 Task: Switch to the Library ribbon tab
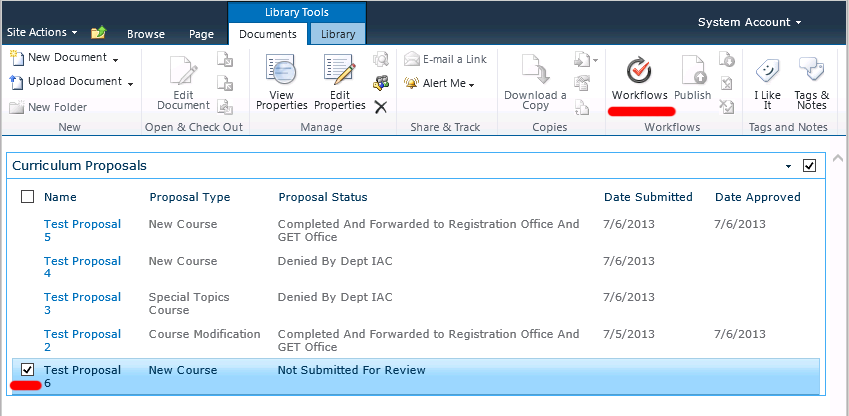pyautogui.click(x=338, y=34)
